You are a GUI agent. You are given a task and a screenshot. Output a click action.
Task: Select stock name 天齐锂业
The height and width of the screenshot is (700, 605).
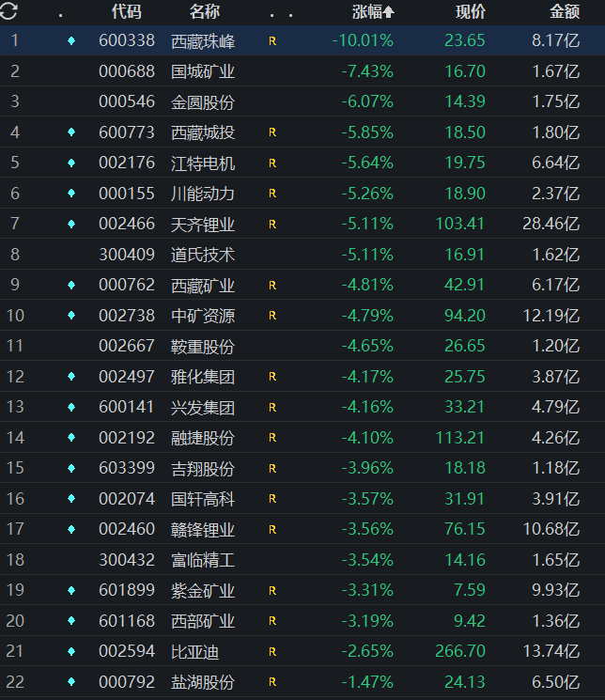pyautogui.click(x=203, y=225)
